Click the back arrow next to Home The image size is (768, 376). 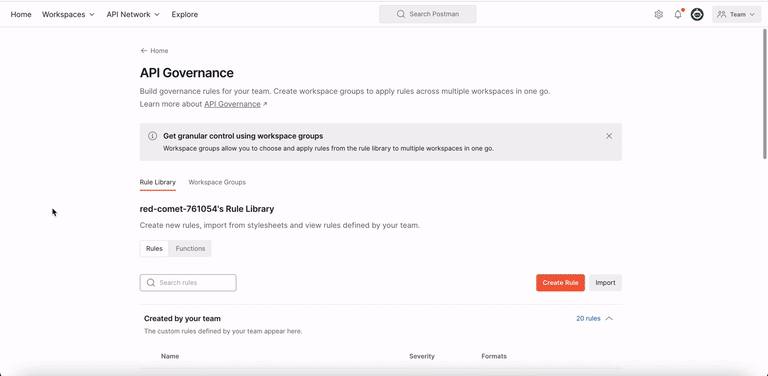[144, 50]
